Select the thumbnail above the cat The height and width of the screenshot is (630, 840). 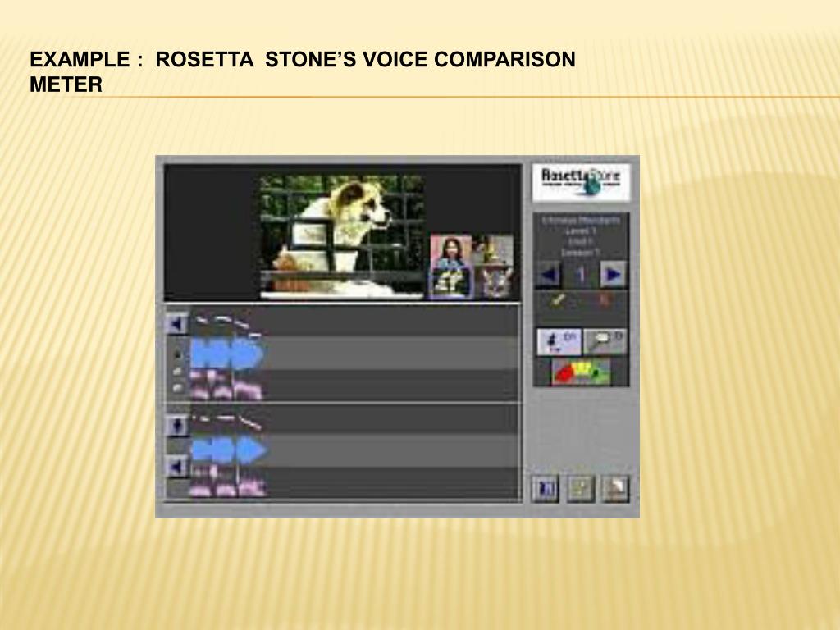(494, 251)
